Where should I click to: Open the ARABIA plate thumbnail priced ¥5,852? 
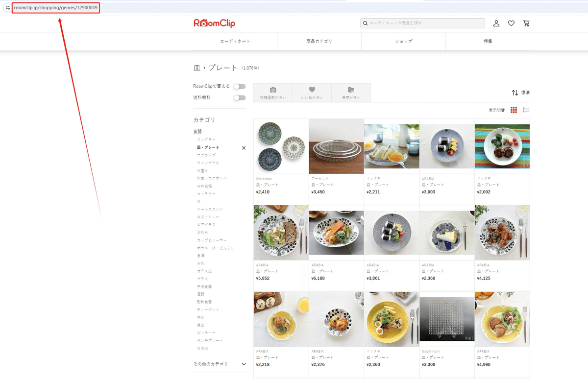click(281, 233)
